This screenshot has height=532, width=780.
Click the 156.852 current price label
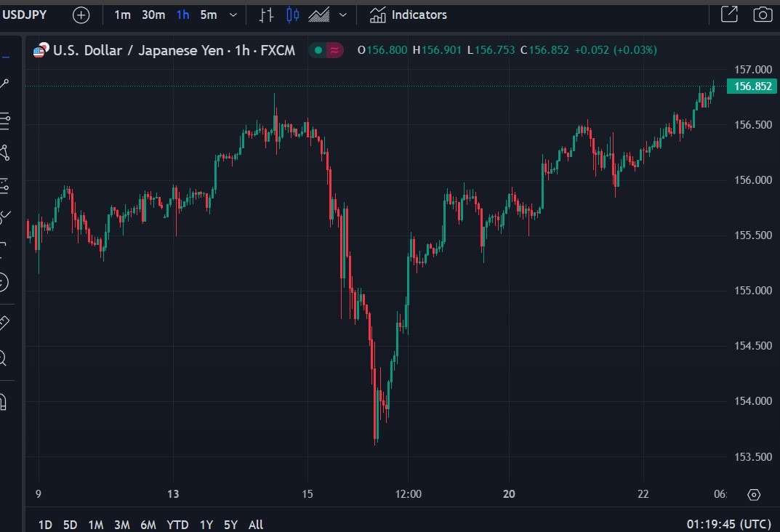[752, 86]
